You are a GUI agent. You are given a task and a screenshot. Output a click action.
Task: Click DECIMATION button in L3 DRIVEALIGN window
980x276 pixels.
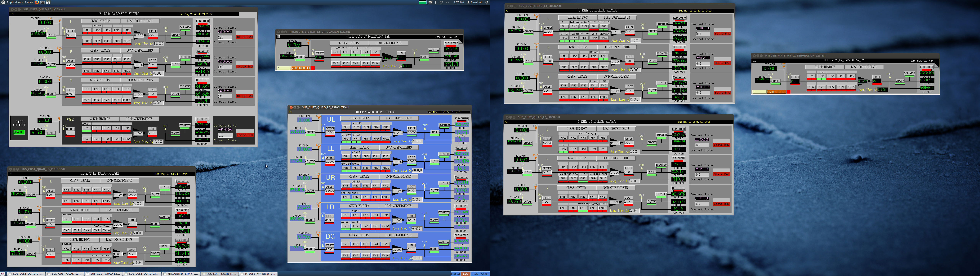tap(434, 50)
